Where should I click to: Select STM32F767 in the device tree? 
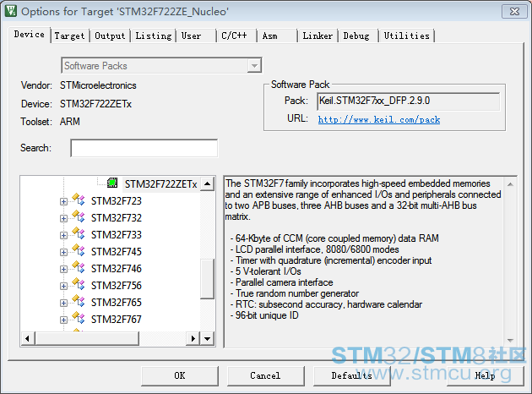[x=117, y=320]
